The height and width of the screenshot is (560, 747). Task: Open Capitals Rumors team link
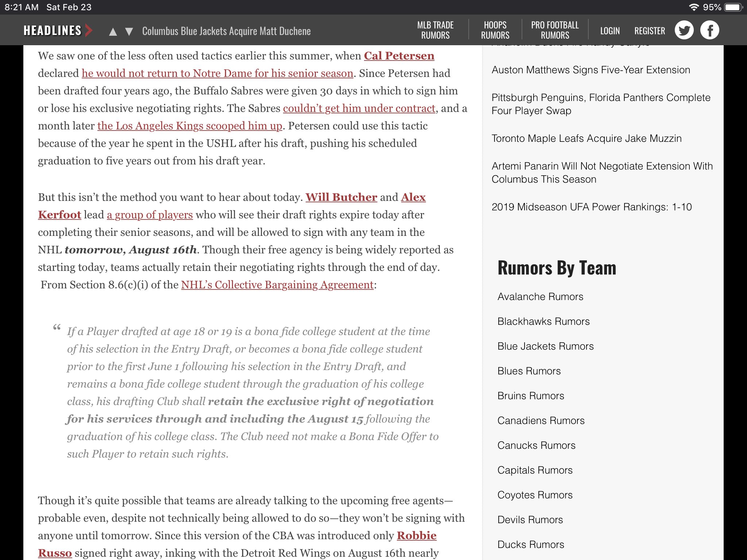point(535,470)
